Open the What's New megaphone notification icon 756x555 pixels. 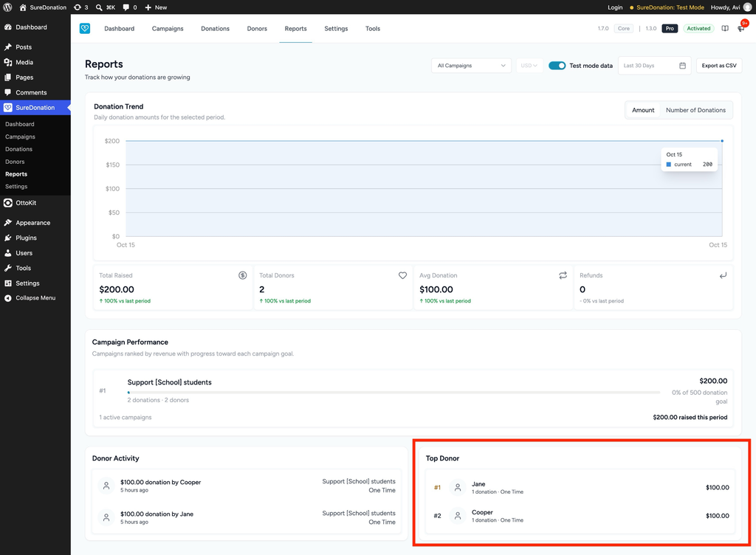click(741, 28)
